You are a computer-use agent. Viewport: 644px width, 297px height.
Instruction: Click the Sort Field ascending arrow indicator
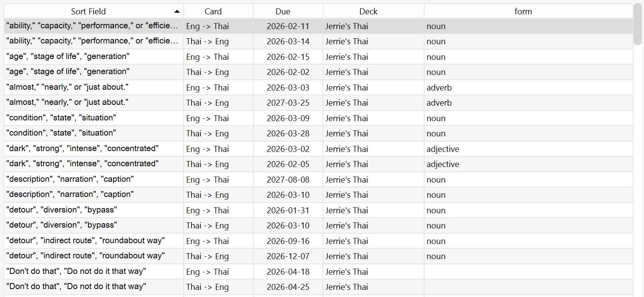coord(177,12)
